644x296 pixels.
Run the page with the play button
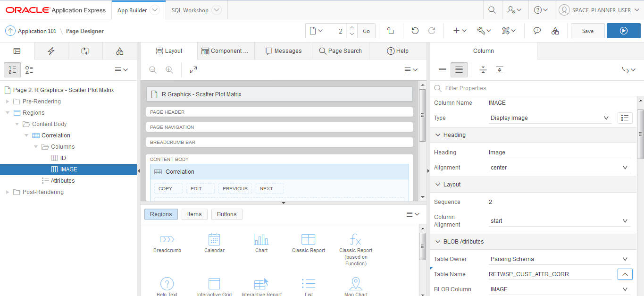624,31
